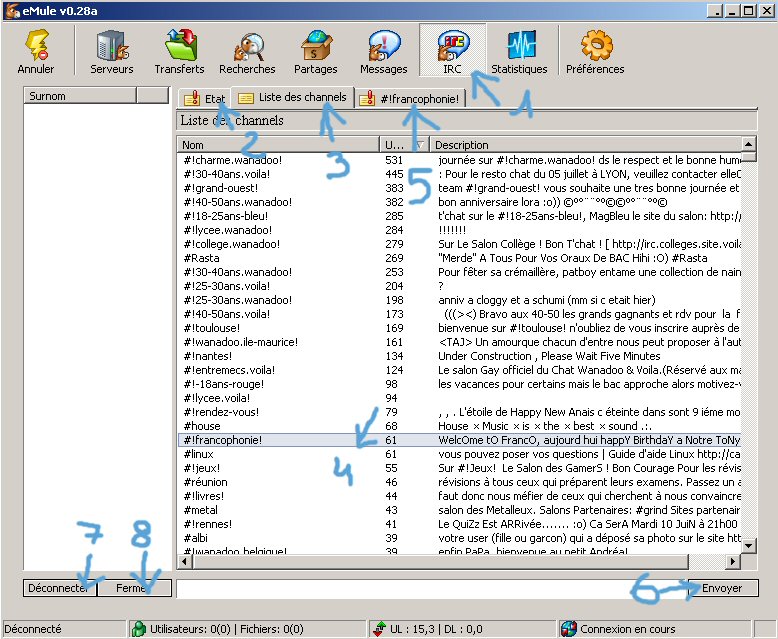Click the Annuler lightning icon

[37, 45]
